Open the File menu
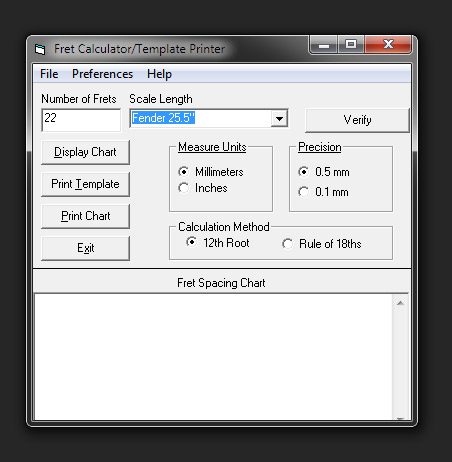The height and width of the screenshot is (462, 452). click(x=49, y=74)
